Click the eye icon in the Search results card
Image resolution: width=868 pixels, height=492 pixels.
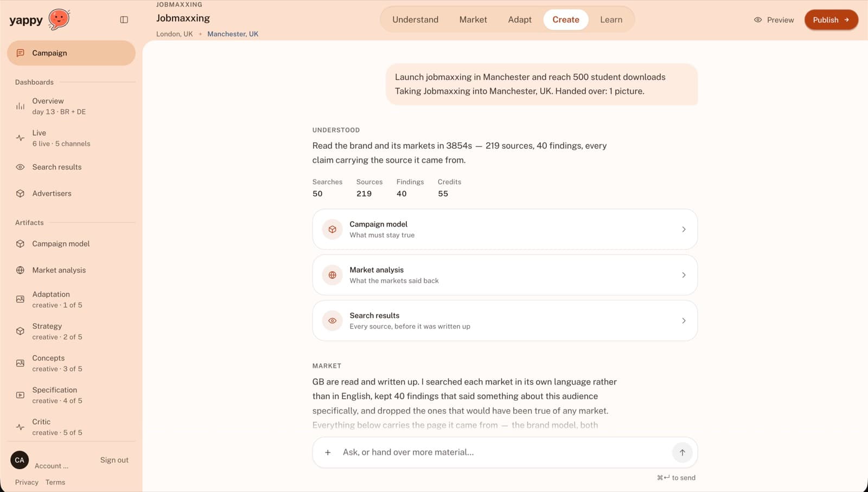pyautogui.click(x=333, y=320)
